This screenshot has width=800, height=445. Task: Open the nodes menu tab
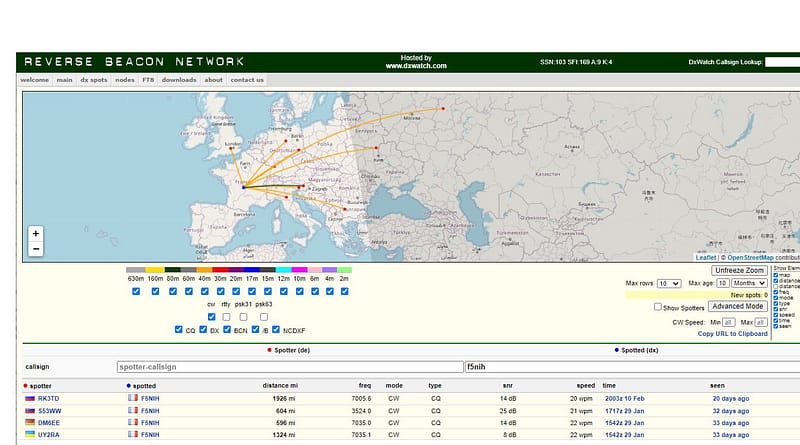point(125,80)
